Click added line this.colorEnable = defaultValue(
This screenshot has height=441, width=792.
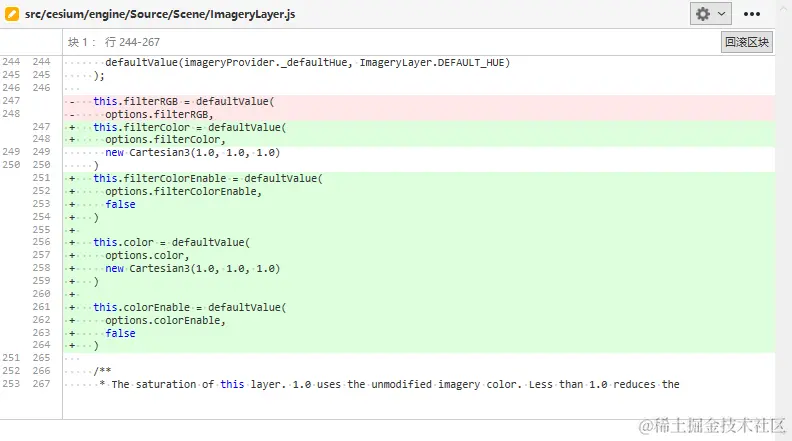[x=190, y=307]
